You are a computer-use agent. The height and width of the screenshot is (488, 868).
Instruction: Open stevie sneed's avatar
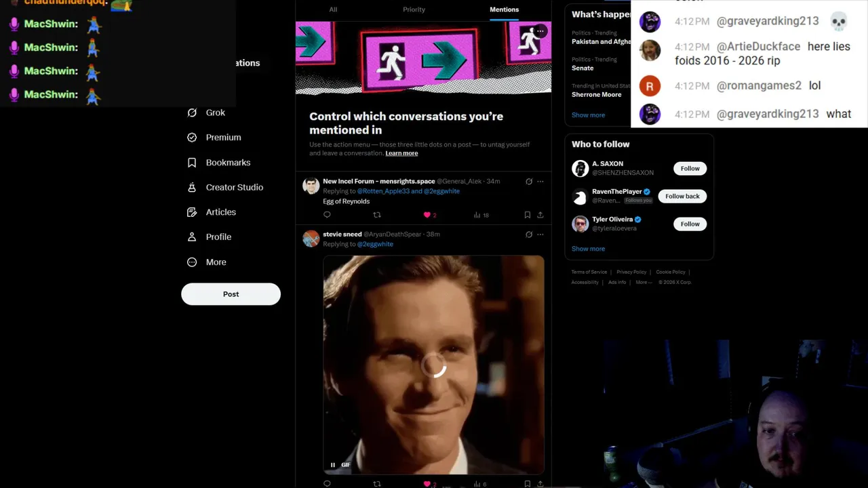click(311, 239)
